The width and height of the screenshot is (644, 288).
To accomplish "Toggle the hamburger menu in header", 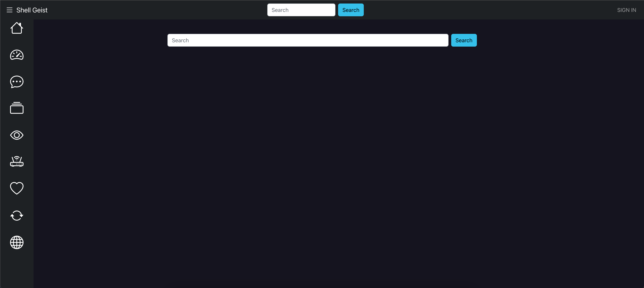I will (10, 10).
